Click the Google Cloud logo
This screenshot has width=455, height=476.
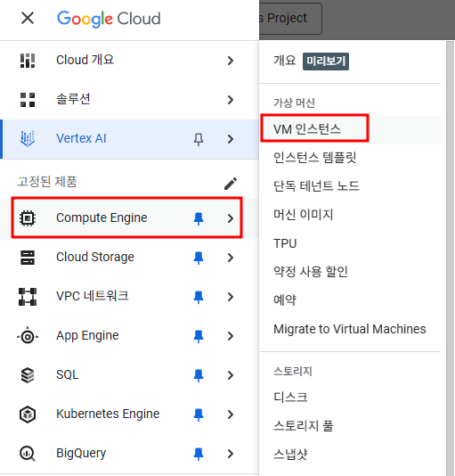(109, 19)
